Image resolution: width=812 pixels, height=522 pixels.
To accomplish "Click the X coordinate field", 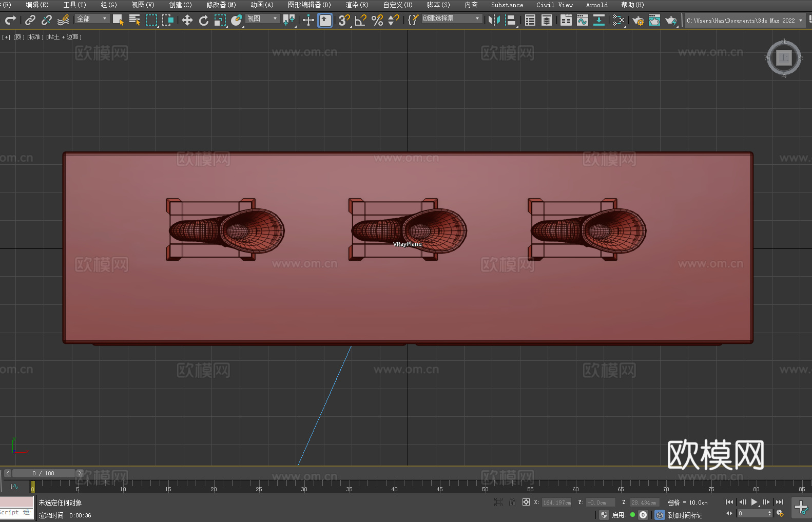I will click(557, 502).
